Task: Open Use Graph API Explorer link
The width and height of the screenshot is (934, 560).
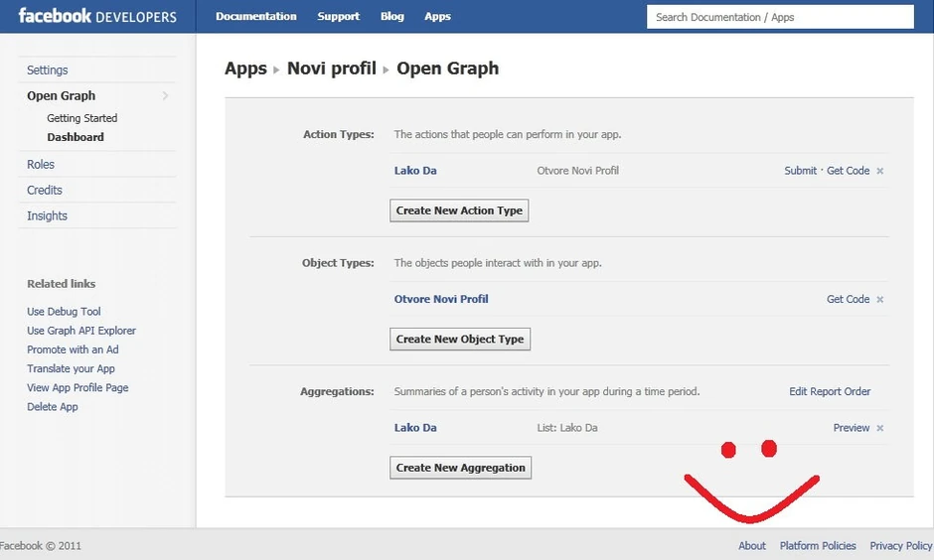Action: click(81, 331)
